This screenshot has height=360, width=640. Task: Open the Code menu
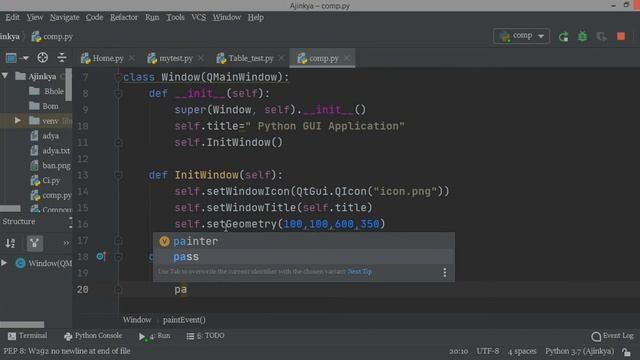coord(94,17)
